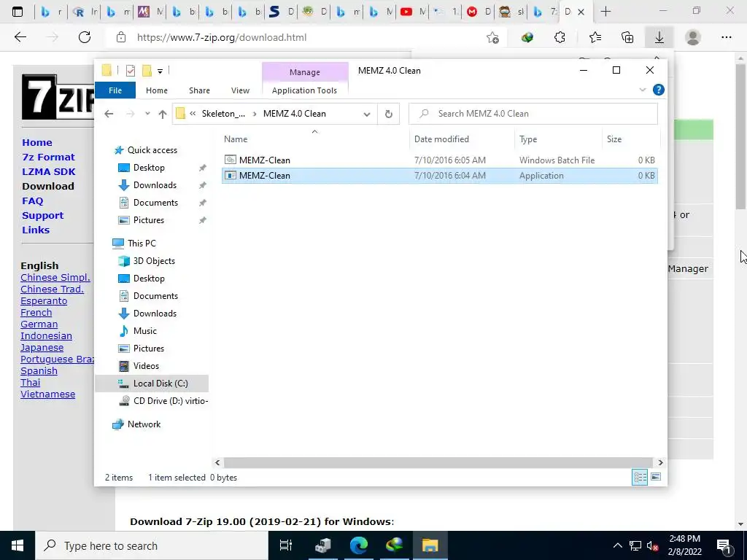This screenshot has width=747, height=560.
Task: Open FAQ link on 7-zip page
Action: tap(32, 201)
